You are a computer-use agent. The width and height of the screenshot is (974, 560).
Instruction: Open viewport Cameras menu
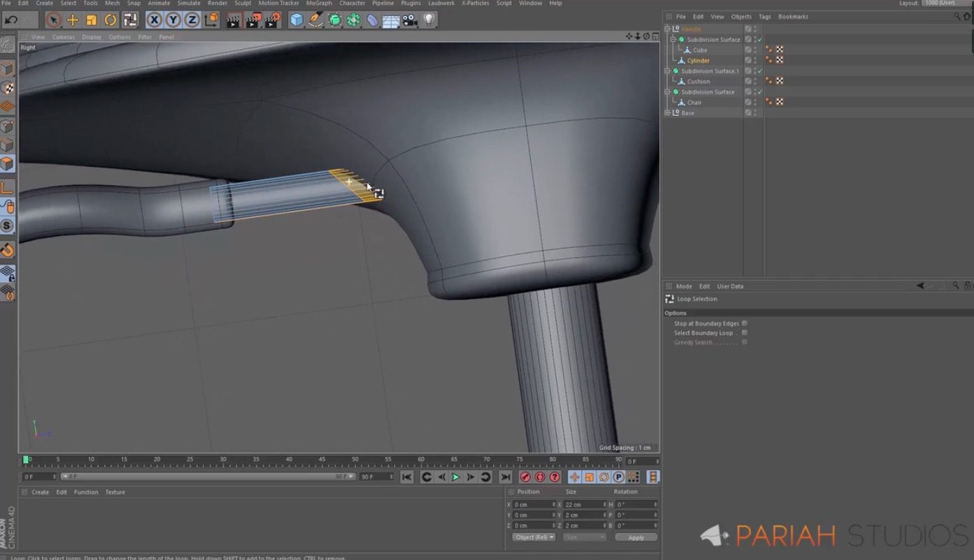click(64, 37)
